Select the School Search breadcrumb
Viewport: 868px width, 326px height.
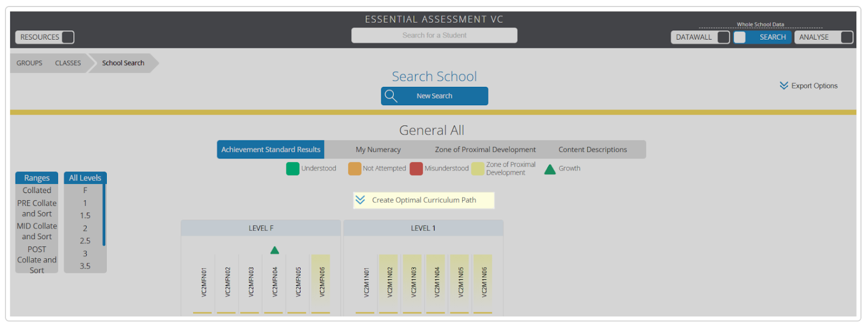(x=123, y=63)
